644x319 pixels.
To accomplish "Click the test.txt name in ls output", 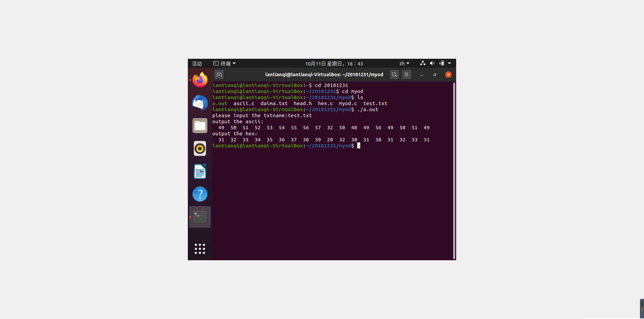I will point(375,103).
